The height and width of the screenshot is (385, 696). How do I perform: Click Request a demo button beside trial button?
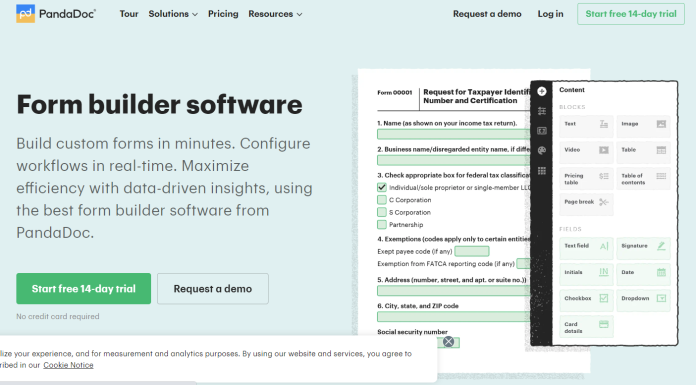pyautogui.click(x=213, y=289)
